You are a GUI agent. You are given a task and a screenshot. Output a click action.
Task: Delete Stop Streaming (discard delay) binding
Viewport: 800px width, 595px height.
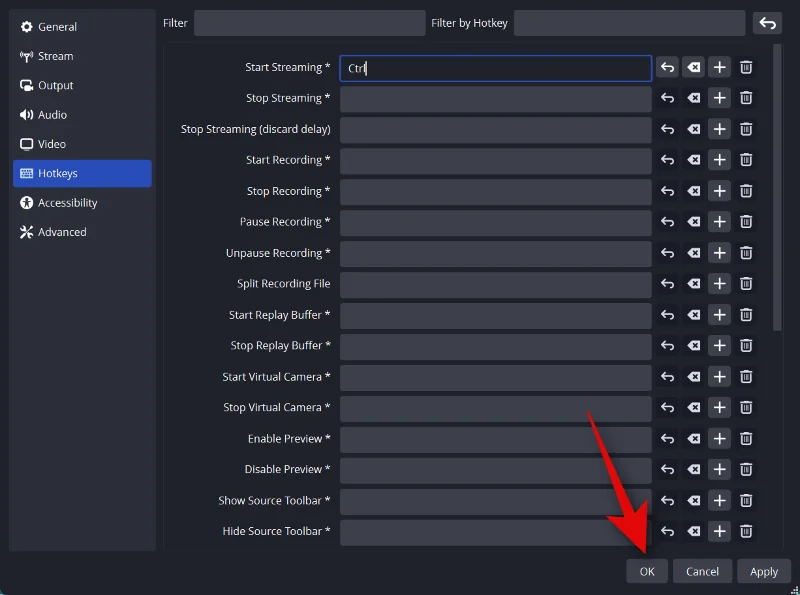[x=746, y=129]
